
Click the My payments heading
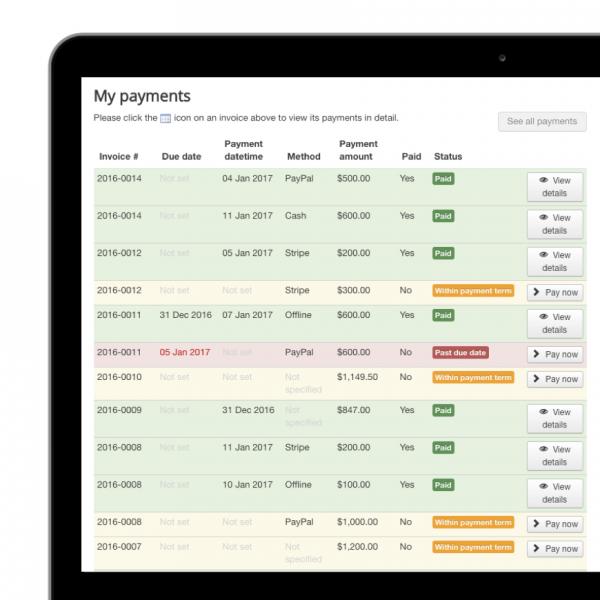click(x=142, y=96)
